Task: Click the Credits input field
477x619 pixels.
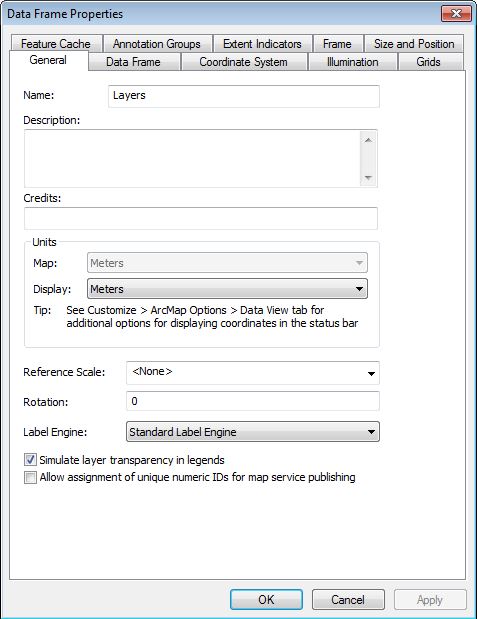Action: pos(201,218)
